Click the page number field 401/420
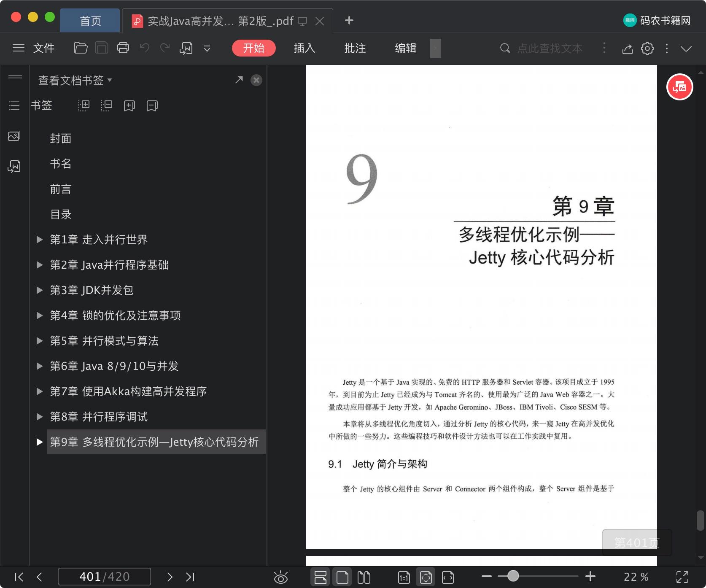This screenshot has width=706, height=588. click(x=105, y=577)
